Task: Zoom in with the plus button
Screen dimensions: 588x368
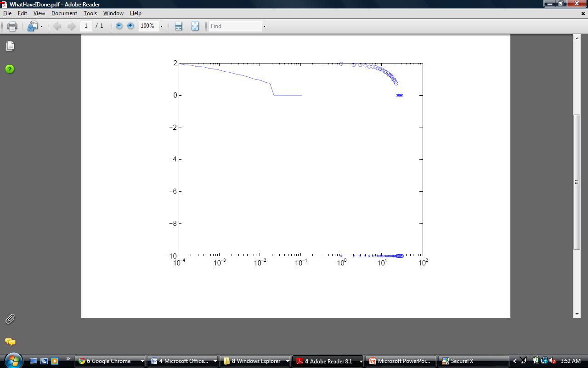Action: tap(130, 26)
